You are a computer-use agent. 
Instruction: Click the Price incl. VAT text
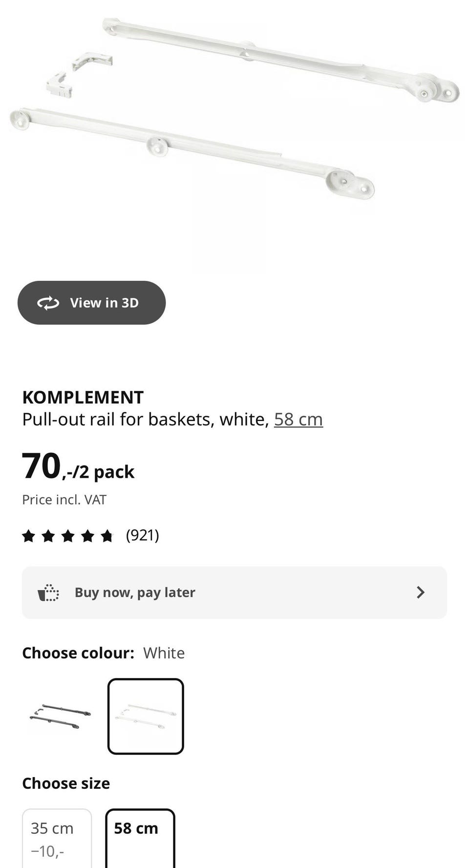tap(64, 500)
